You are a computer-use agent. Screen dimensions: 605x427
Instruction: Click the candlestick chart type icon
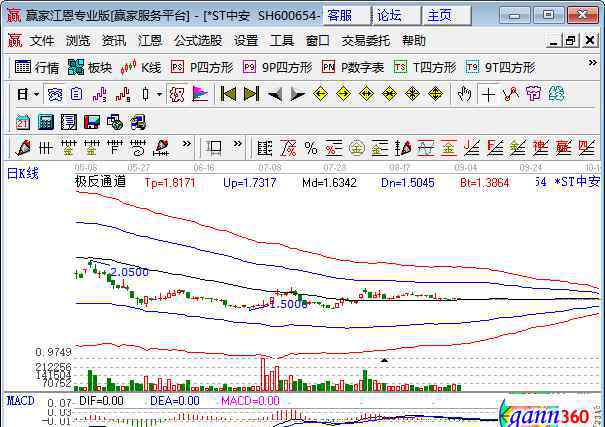point(145,94)
